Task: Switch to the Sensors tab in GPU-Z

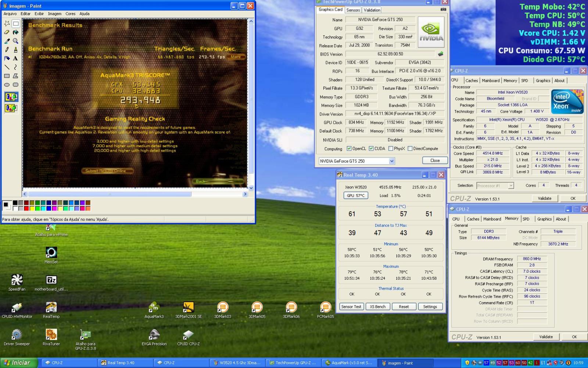Action: (x=353, y=10)
